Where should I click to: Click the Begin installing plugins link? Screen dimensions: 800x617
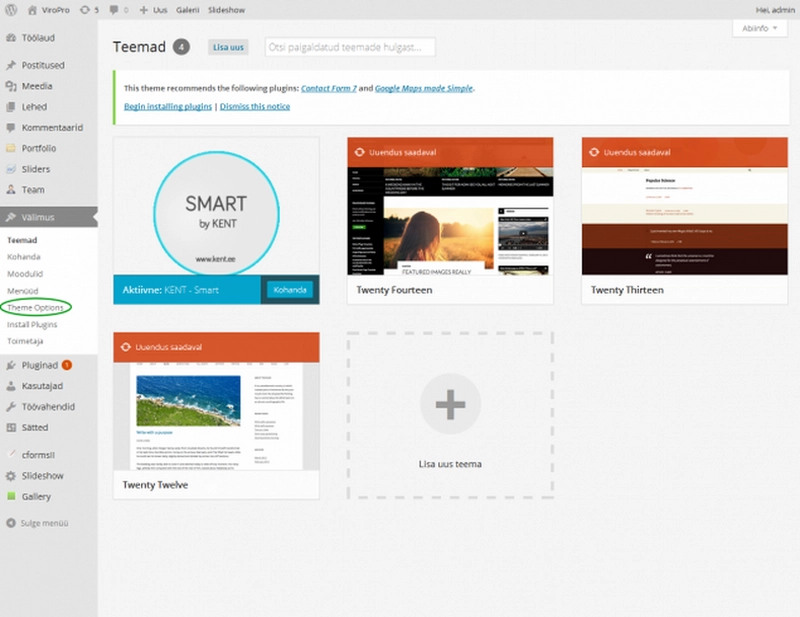[x=168, y=106]
